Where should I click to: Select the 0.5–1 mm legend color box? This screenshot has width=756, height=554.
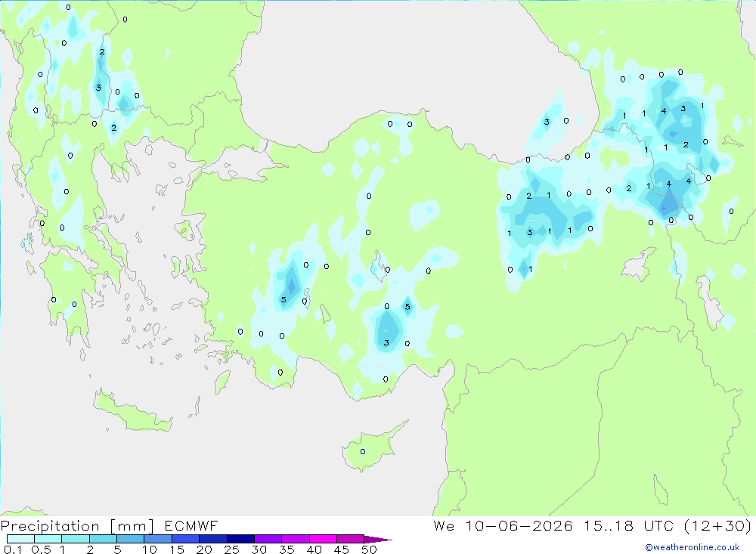pos(48,539)
